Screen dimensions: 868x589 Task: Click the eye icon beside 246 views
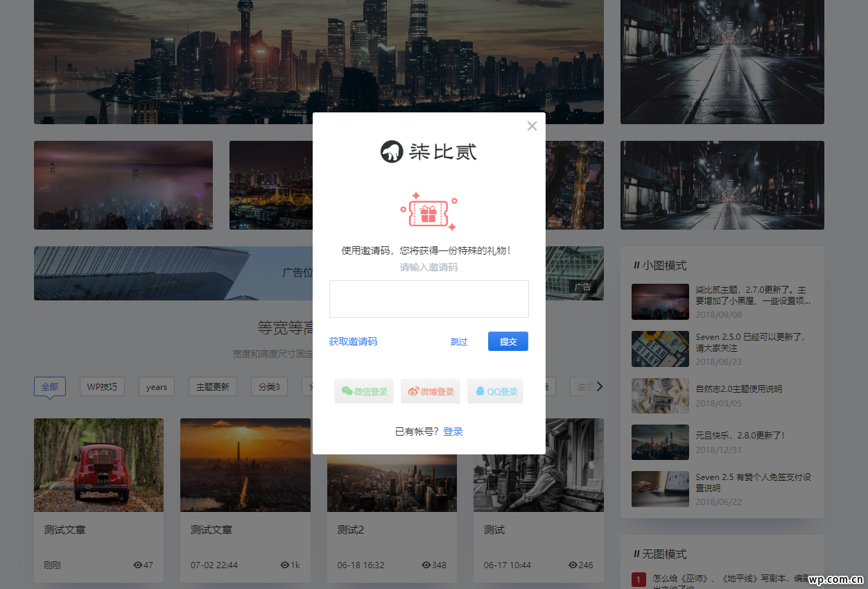[573, 565]
